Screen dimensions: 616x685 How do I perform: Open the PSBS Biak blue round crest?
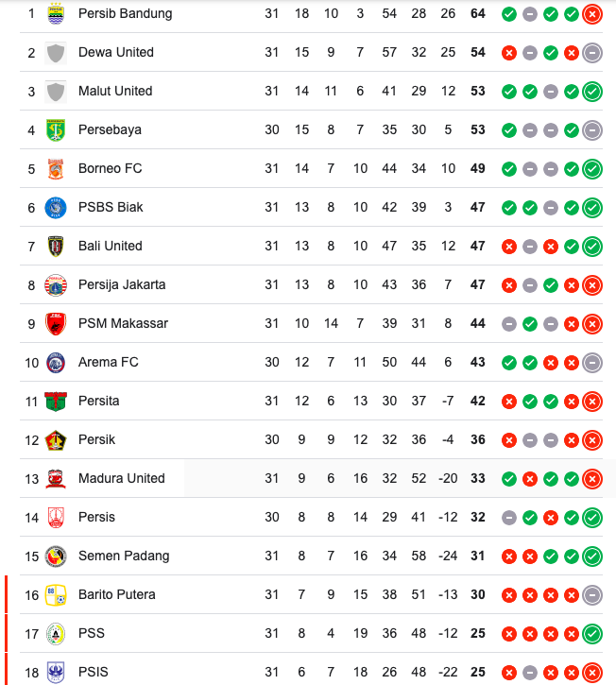(56, 208)
